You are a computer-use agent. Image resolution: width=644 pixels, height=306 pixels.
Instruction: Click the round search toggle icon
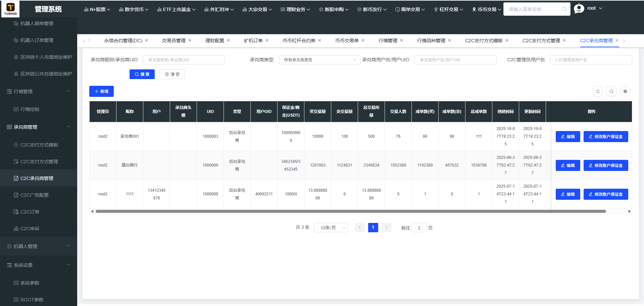[611, 91]
